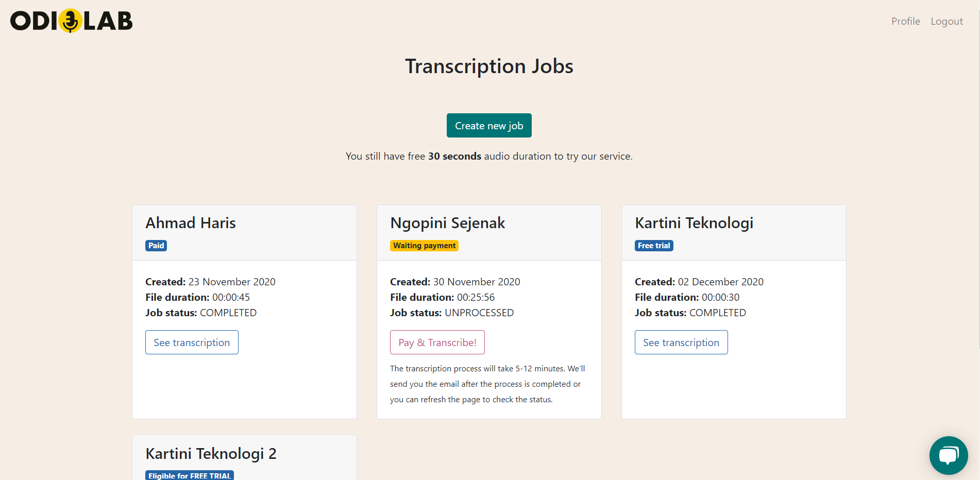
Task: Click the Waiting payment badge
Action: pos(424,246)
